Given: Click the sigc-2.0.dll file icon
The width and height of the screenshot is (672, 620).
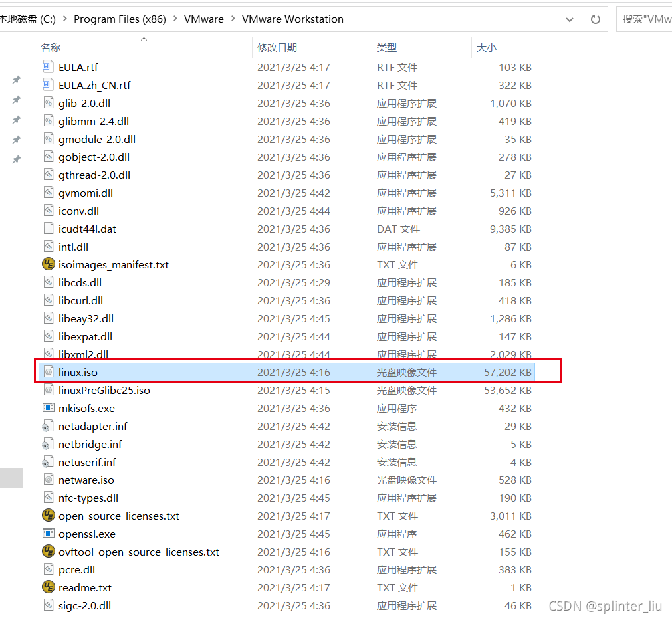Looking at the screenshot, I should pyautogui.click(x=49, y=605).
